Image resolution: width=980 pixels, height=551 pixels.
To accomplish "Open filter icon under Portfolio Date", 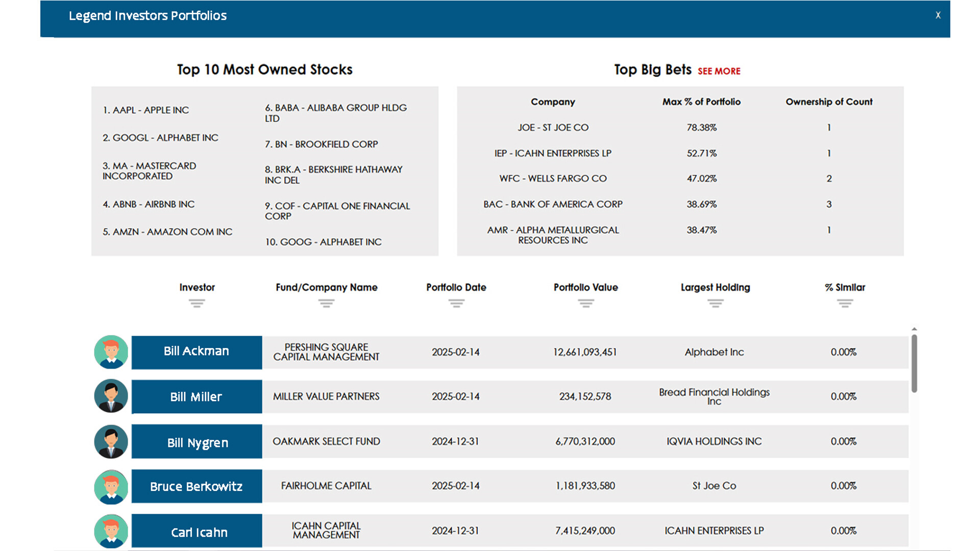I will coord(456,304).
